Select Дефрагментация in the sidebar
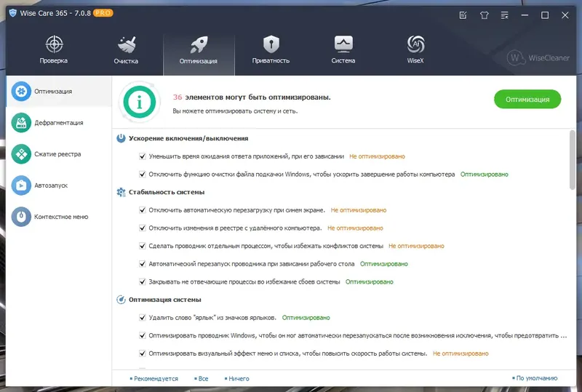The height and width of the screenshot is (392, 582). (59, 123)
